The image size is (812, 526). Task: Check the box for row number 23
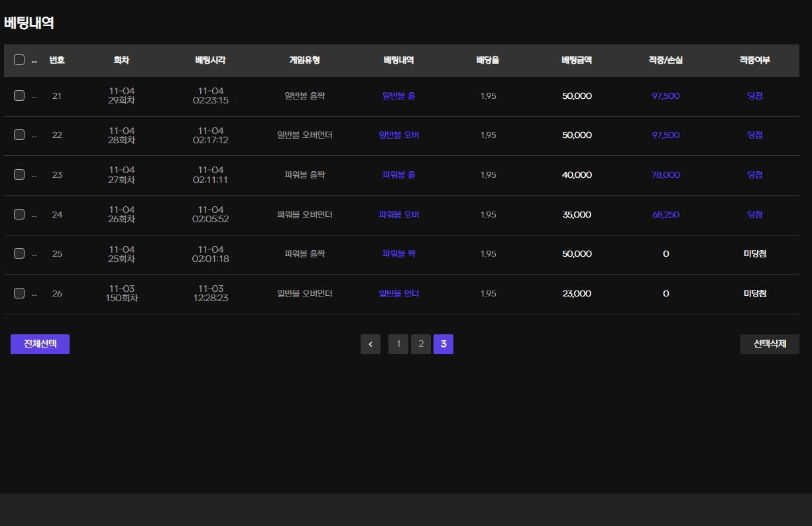pyautogui.click(x=19, y=174)
